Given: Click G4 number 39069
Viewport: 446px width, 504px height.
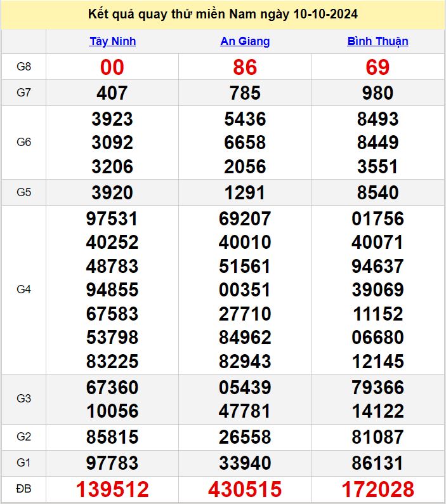Looking at the screenshot, I should 377,290.
